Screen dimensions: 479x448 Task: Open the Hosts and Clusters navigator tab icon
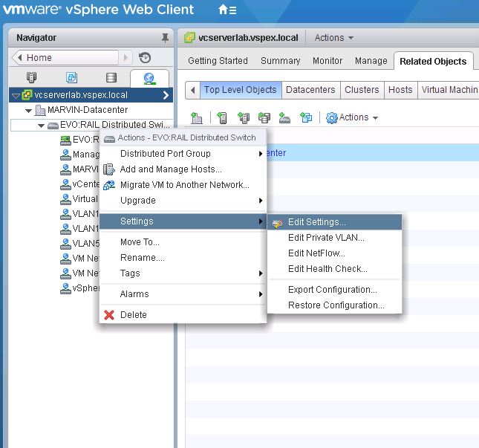click(32, 78)
